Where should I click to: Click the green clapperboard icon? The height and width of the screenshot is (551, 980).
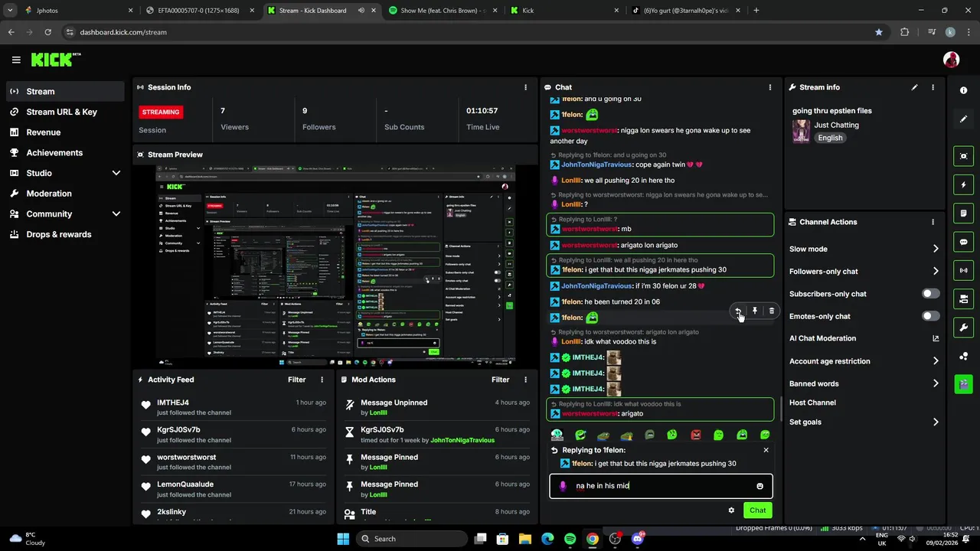pos(963,383)
